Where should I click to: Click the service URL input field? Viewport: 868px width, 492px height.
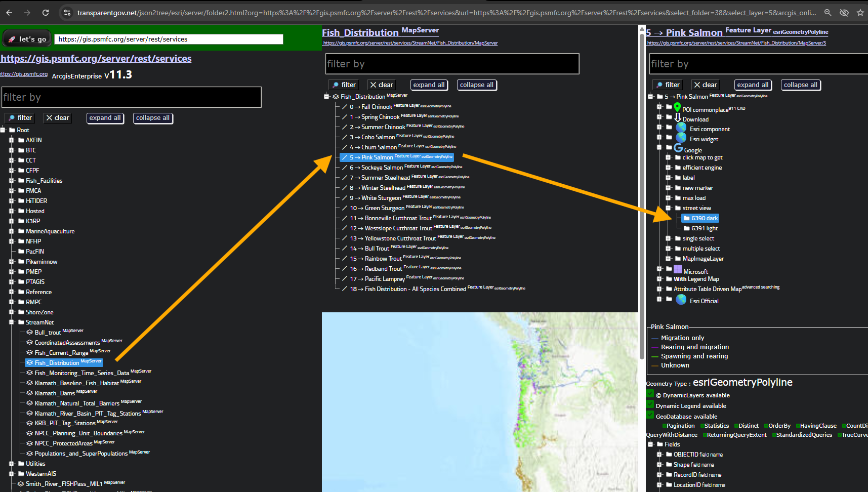169,39
